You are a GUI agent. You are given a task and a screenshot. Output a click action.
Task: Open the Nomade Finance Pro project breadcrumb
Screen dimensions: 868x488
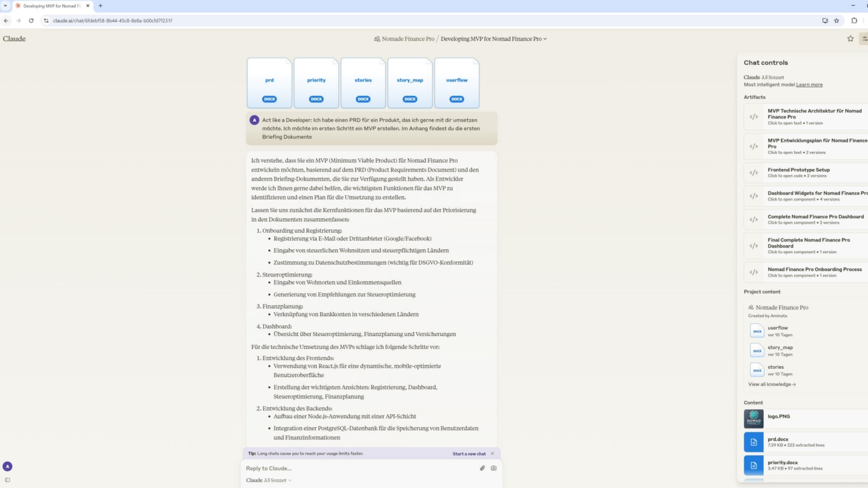pyautogui.click(x=404, y=39)
